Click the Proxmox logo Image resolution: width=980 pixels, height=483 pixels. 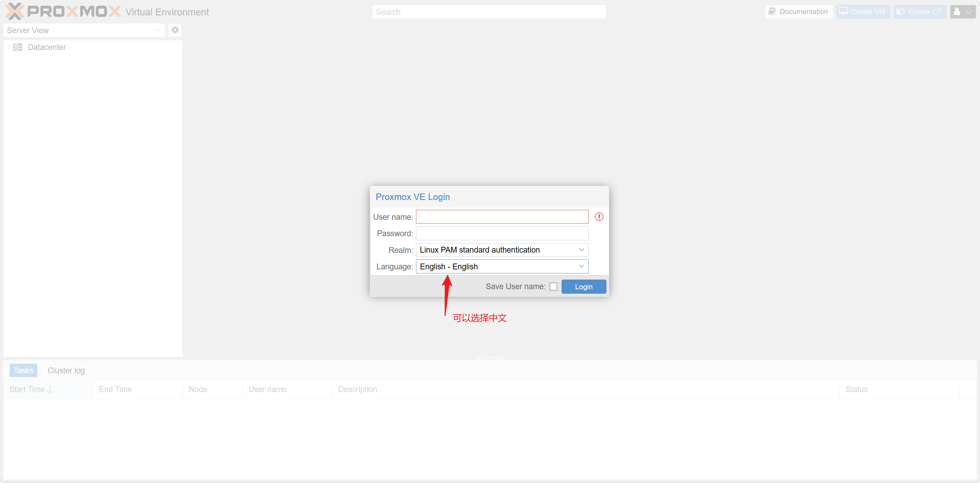[x=63, y=11]
